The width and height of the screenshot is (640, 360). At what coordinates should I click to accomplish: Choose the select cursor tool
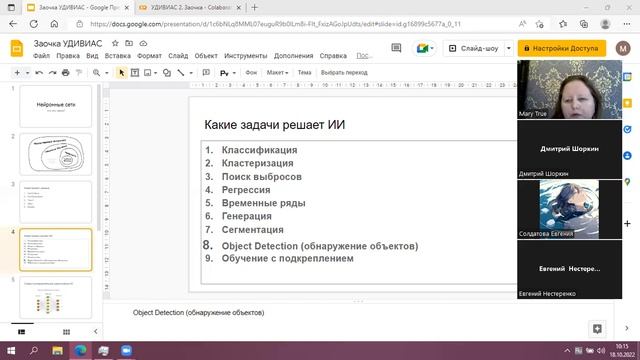[x=121, y=73]
